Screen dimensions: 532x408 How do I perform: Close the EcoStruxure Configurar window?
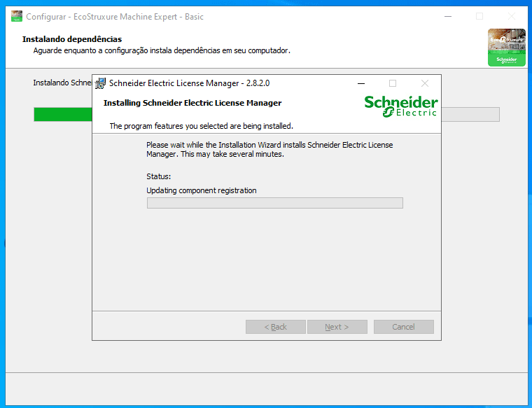(511, 16)
